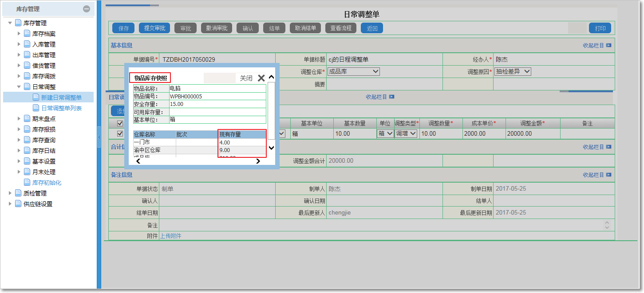644x293 pixels.
Task: Click collapse icon beside 基本信息 收起栏目
Action: pos(608,45)
